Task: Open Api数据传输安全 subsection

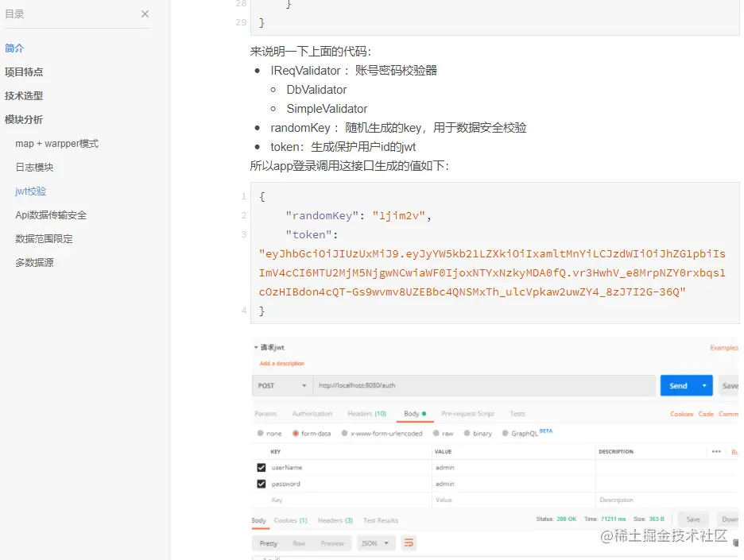Action: pyautogui.click(x=51, y=214)
